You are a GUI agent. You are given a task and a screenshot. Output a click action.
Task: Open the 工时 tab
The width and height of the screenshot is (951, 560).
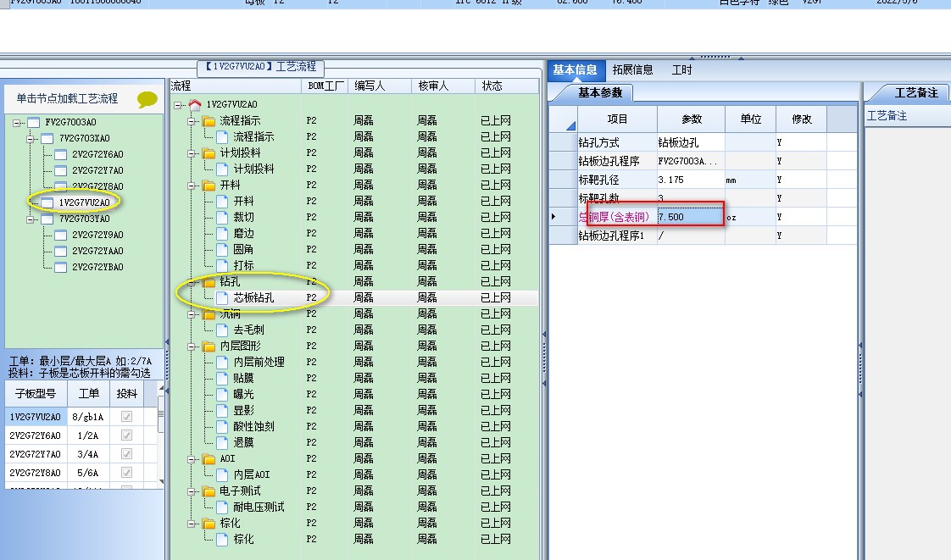coord(681,69)
